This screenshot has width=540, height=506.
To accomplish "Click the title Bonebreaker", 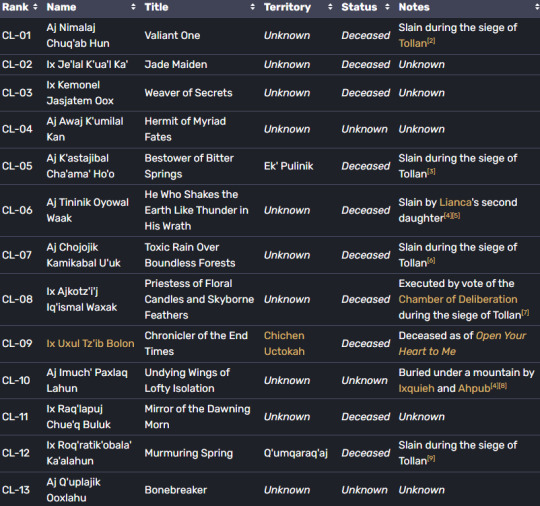I will tap(176, 490).
